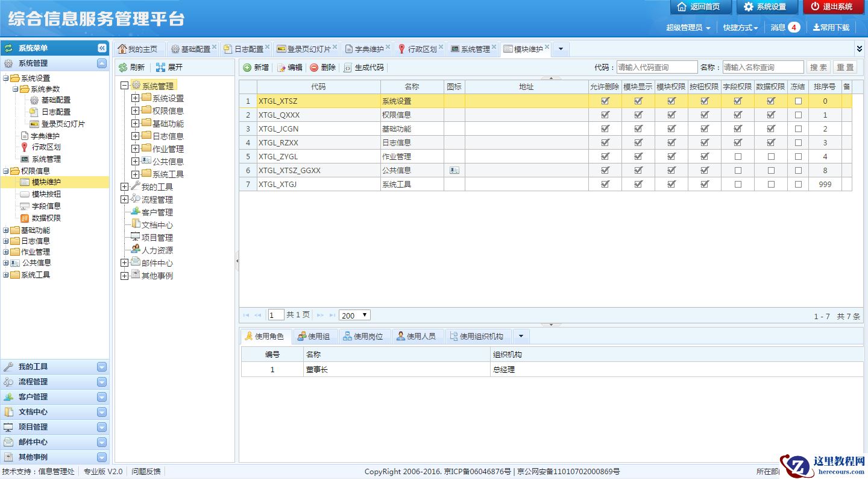Click the 代码 query input field
Screen dimensions: 868x479
tap(656, 68)
